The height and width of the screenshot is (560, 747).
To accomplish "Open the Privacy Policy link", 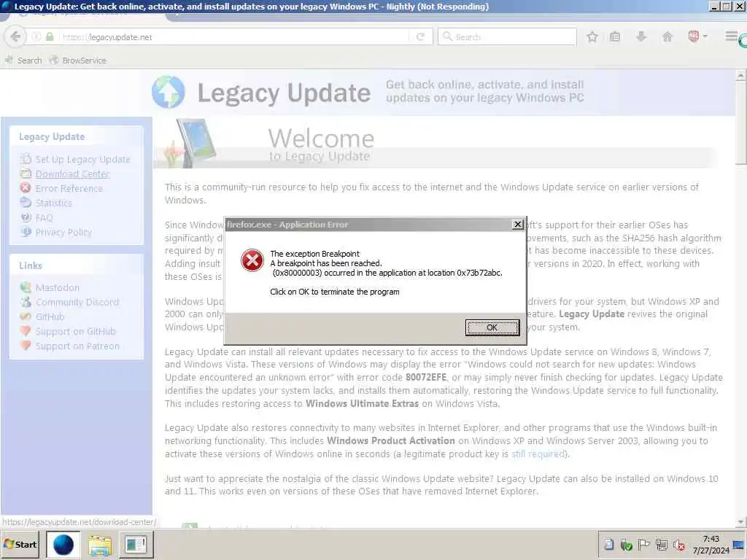I will click(63, 233).
